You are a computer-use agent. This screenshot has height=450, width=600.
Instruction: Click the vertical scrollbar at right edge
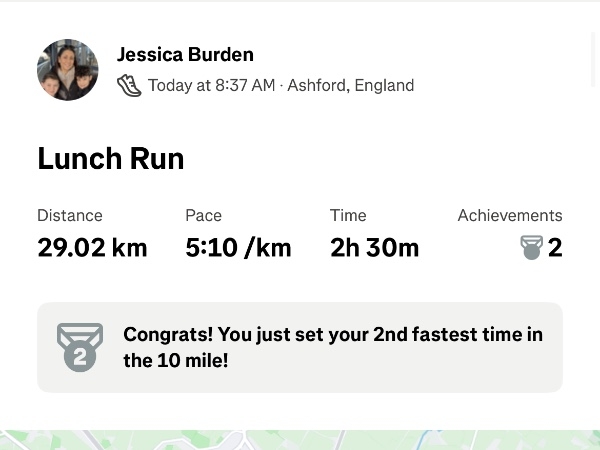pyautogui.click(x=593, y=59)
